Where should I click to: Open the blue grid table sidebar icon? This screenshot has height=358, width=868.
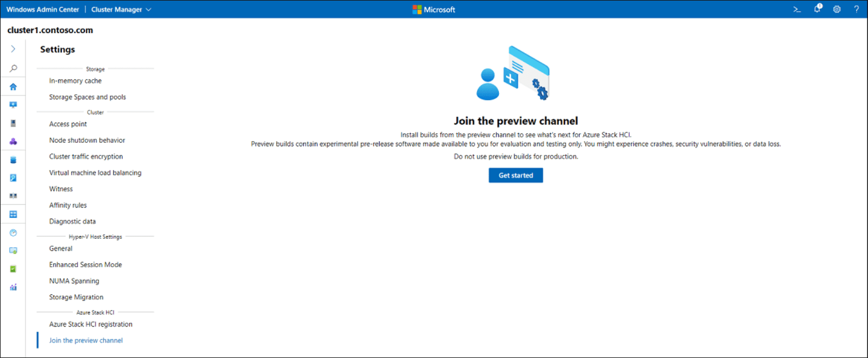click(x=13, y=214)
